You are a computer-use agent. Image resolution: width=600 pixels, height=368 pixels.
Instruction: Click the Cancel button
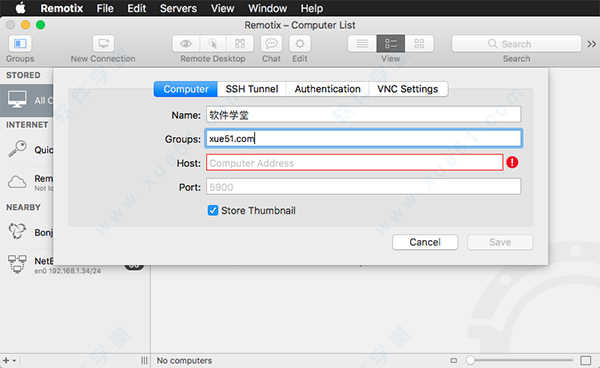click(425, 242)
